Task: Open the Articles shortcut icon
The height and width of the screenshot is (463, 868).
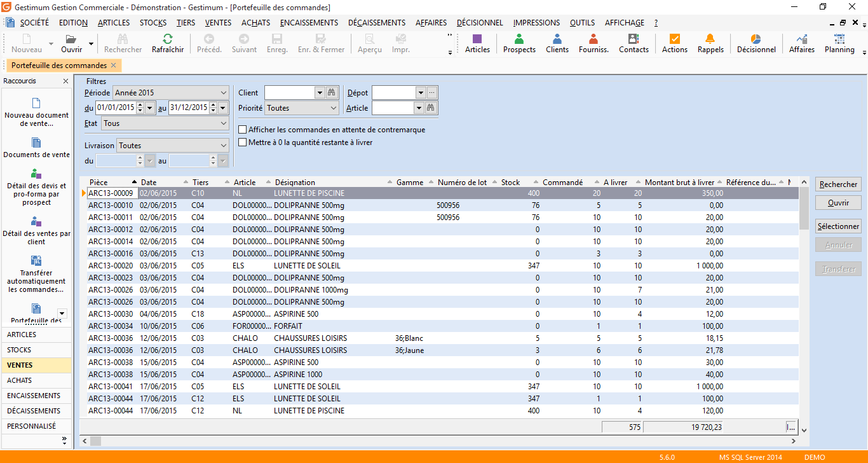Action: pos(477,39)
